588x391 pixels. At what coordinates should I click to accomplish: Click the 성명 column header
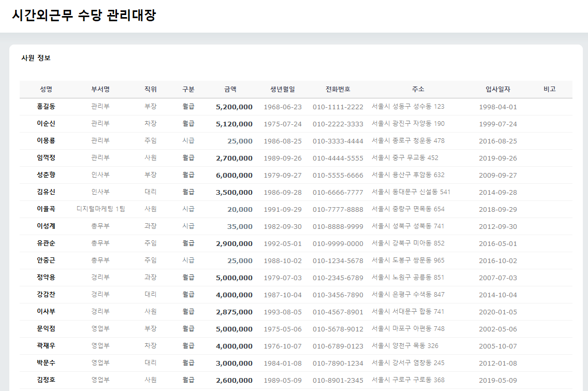pyautogui.click(x=46, y=89)
